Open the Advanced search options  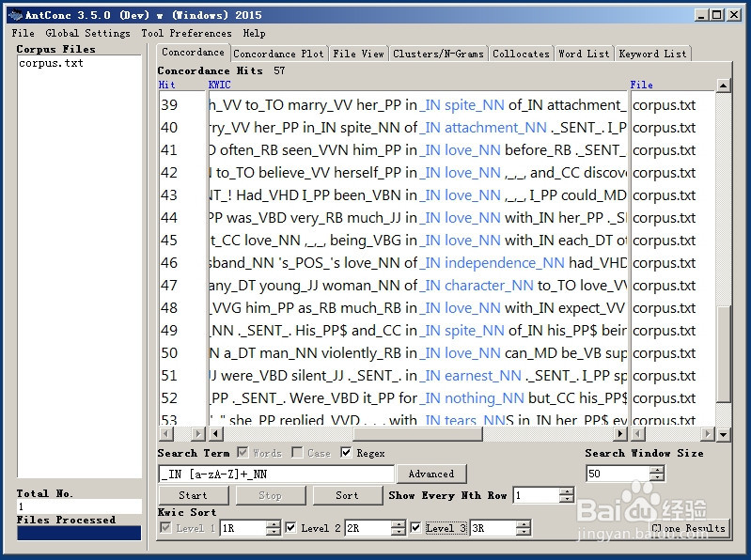[x=431, y=474]
